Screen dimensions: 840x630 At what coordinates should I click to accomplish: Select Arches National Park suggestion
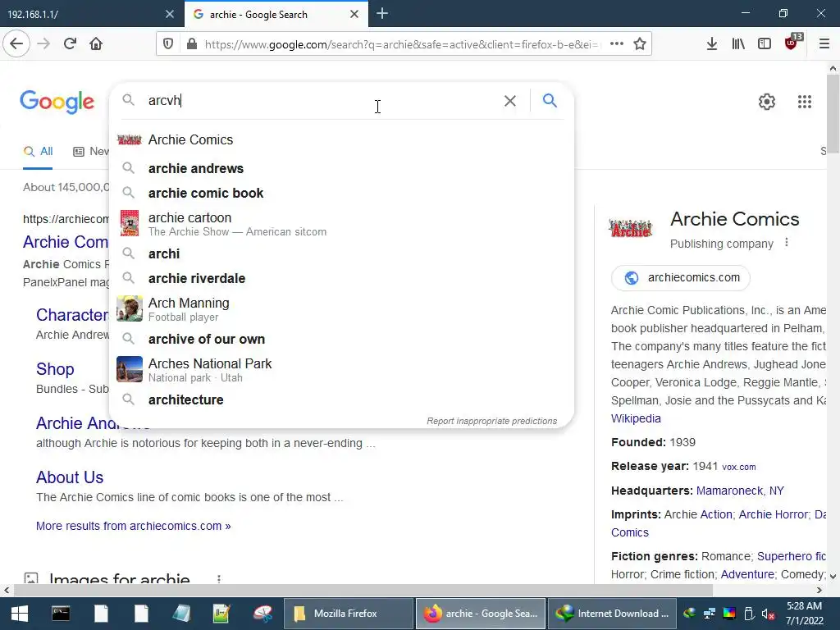point(341,370)
